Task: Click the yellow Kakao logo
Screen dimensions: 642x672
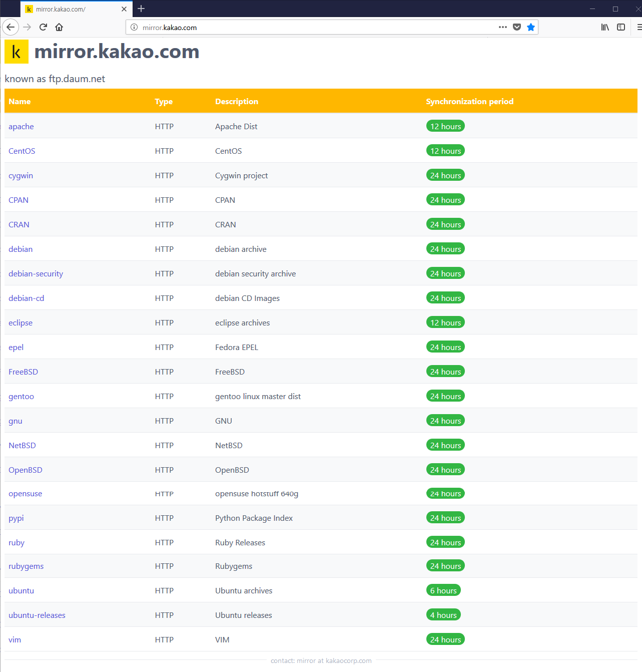Action: coord(17,52)
